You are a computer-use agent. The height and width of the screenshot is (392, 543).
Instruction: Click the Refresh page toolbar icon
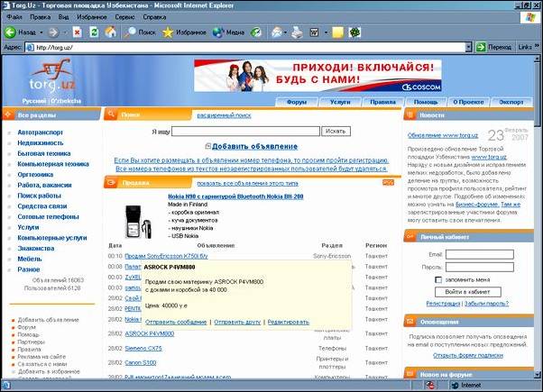coord(94,32)
